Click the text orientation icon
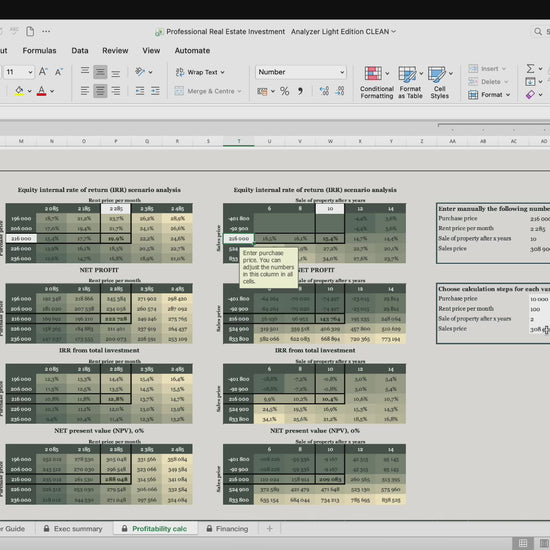Viewport: 550px width, 550px height. pos(140,72)
